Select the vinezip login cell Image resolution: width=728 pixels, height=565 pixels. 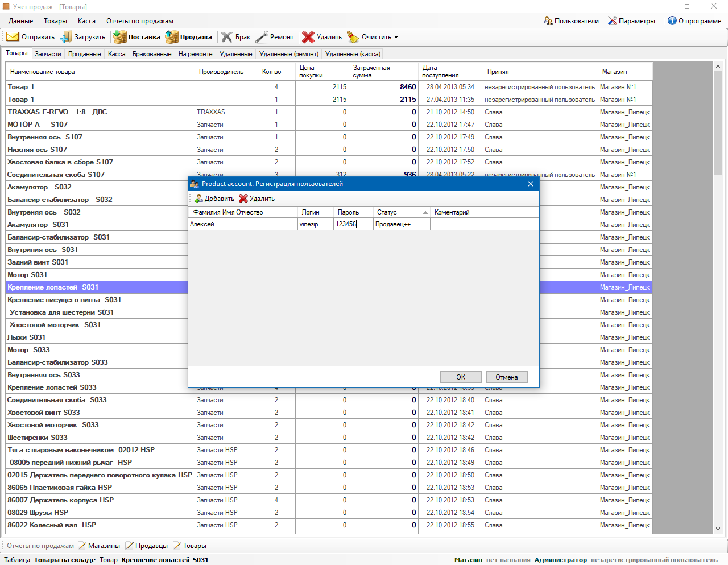coord(316,224)
